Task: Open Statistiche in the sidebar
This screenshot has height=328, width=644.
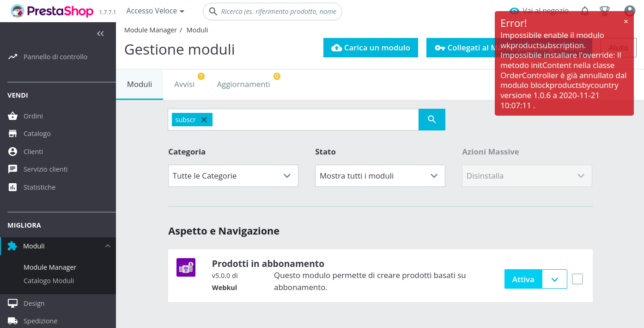Action: [x=39, y=187]
